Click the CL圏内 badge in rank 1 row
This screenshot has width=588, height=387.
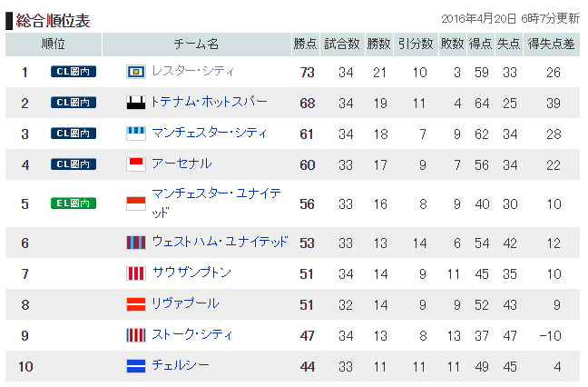(x=73, y=72)
